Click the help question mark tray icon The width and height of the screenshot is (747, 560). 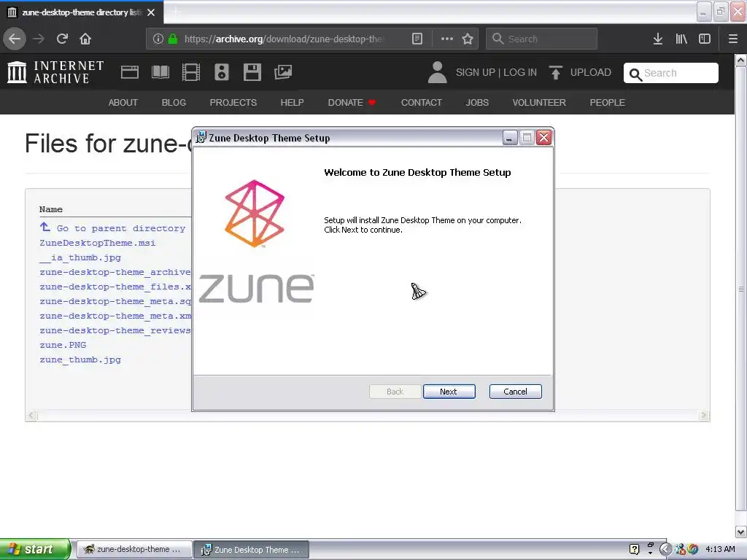coord(634,549)
